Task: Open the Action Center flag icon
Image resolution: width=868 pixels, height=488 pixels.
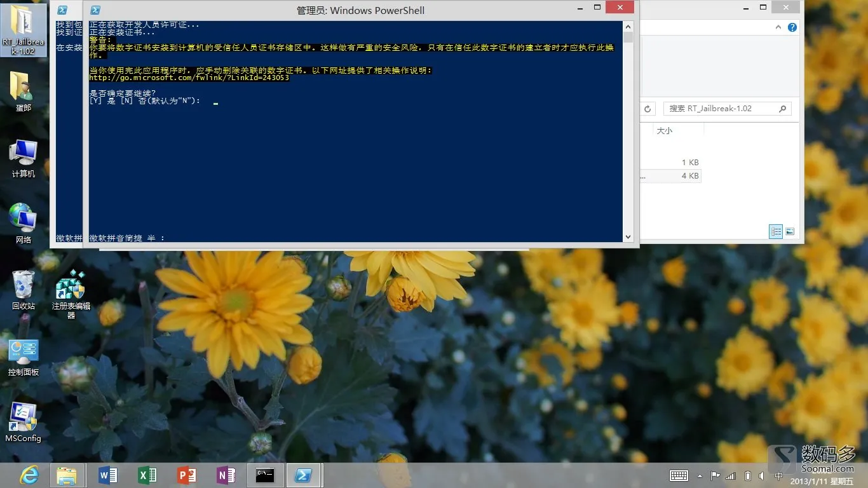Action: tap(715, 475)
